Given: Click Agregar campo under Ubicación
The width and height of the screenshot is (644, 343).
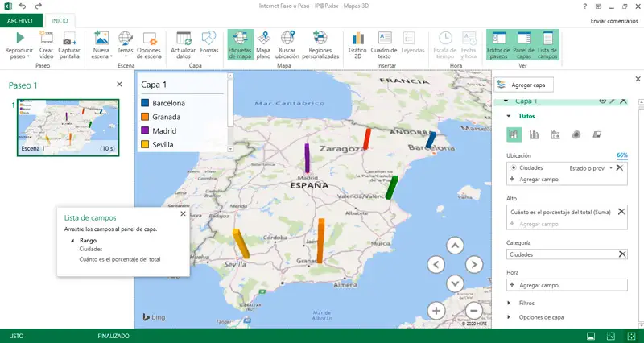Looking at the screenshot, I should (x=539, y=180).
